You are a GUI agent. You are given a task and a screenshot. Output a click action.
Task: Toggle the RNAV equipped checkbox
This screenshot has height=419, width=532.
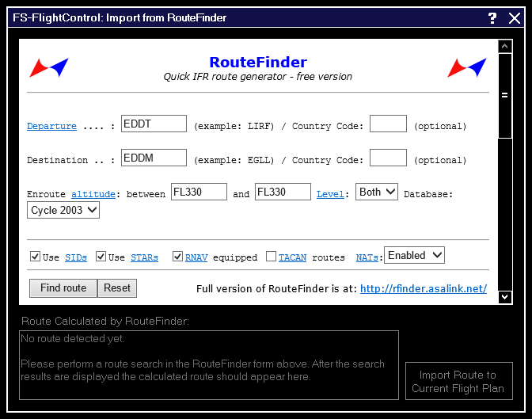point(177,256)
